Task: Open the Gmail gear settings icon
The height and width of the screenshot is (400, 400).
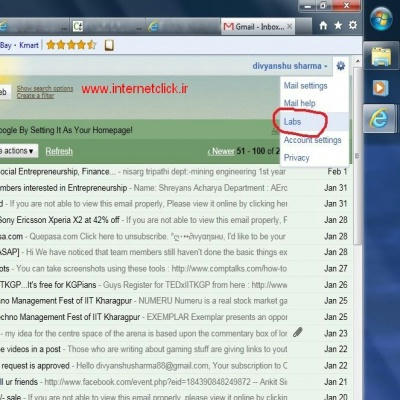Action: pos(340,66)
